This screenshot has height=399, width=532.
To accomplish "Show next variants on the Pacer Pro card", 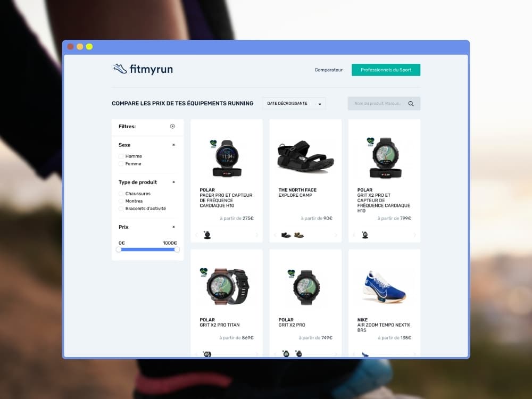I will pyautogui.click(x=257, y=235).
